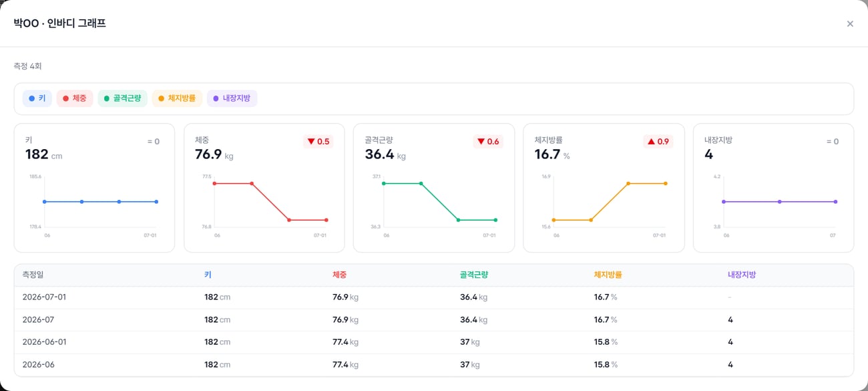This screenshot has width=868, height=391.
Task: Click the first data point on 골격근량 chart
Action: (384, 183)
